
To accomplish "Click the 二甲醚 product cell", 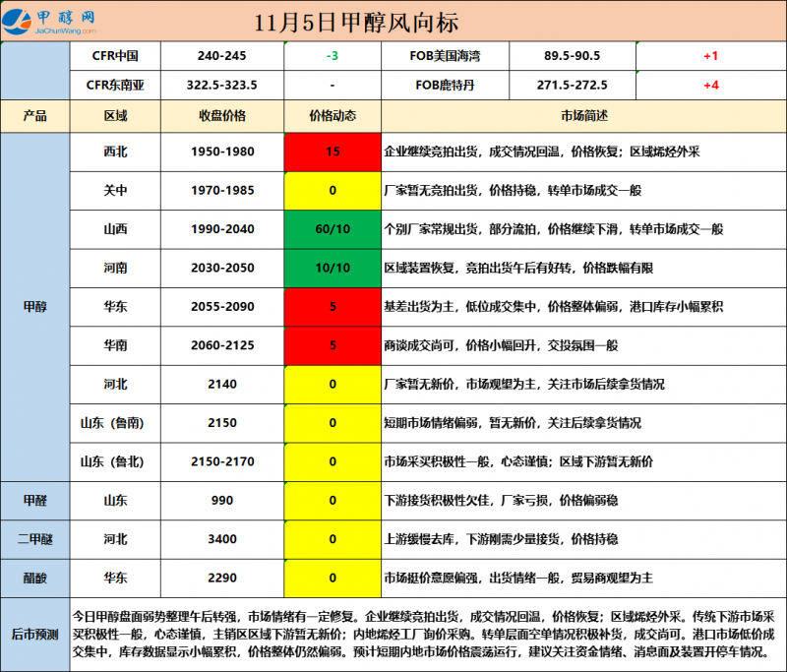I will click(35, 539).
